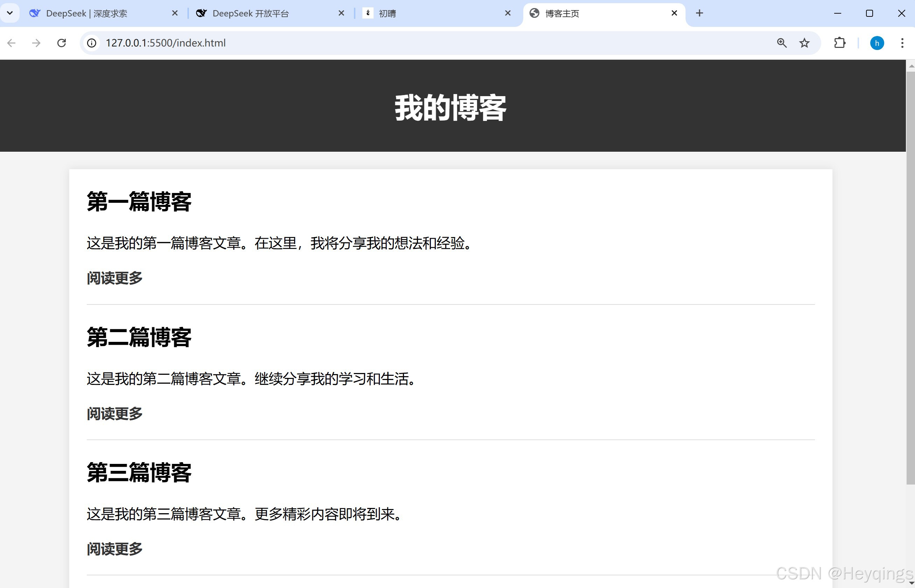
Task: View site information icon
Action: pos(92,43)
